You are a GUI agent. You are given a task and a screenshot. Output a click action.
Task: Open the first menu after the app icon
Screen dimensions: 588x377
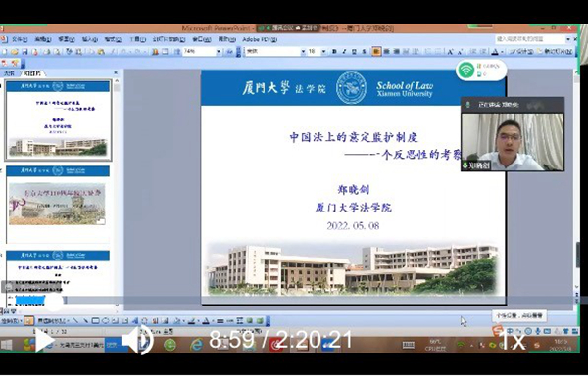[20, 39]
